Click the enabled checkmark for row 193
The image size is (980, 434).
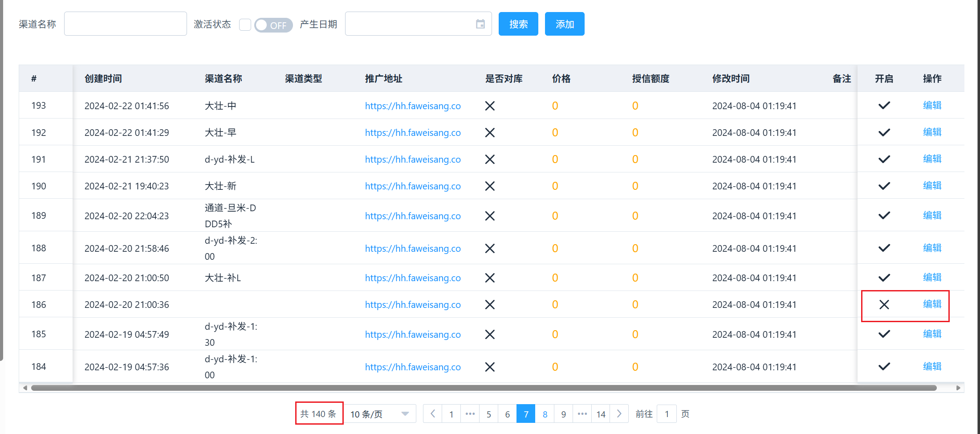[x=884, y=106]
